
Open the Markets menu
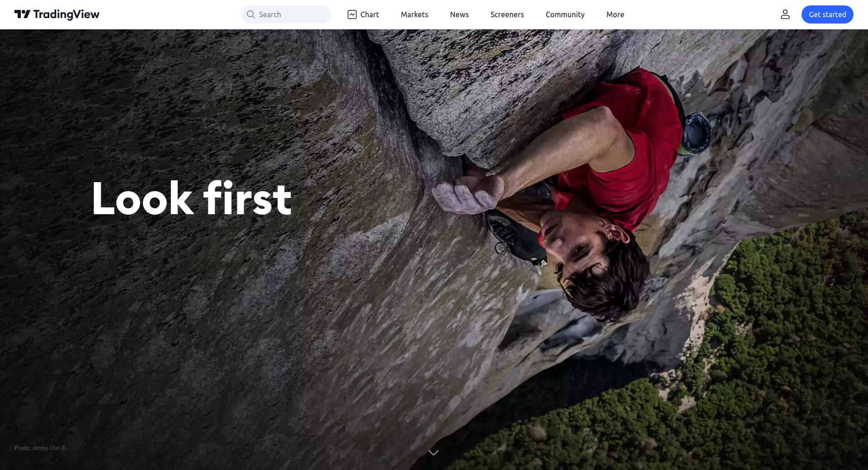coord(415,14)
